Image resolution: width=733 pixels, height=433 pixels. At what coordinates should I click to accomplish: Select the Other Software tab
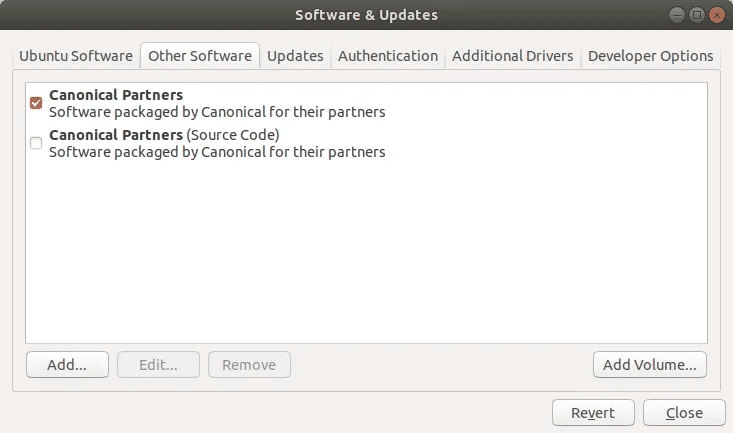pyautogui.click(x=200, y=56)
